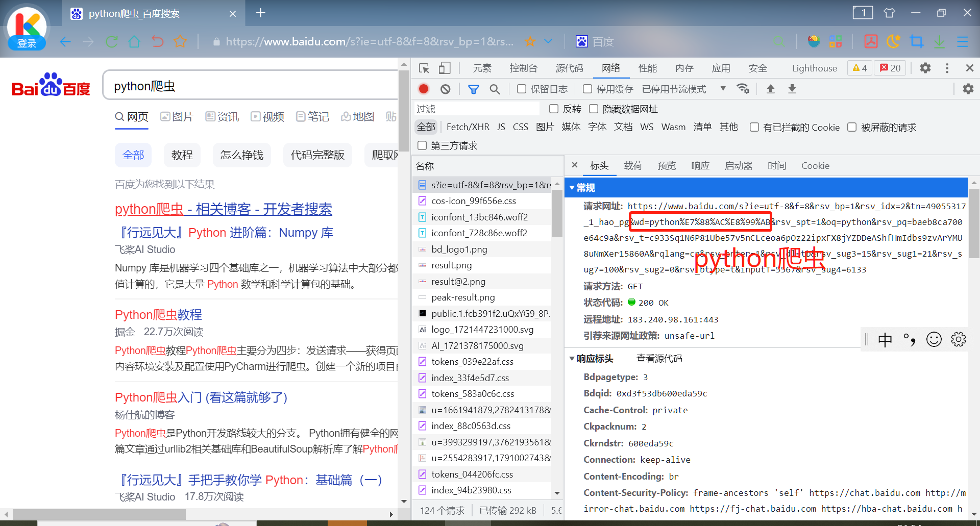Open the 图片 search category
This screenshot has height=526, width=980.
[177, 117]
